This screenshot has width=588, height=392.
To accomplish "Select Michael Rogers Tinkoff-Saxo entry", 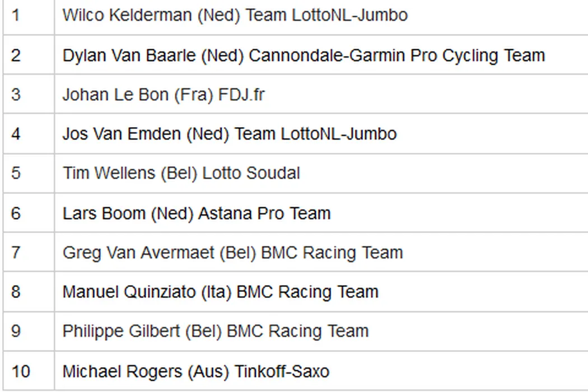I will point(195,371).
